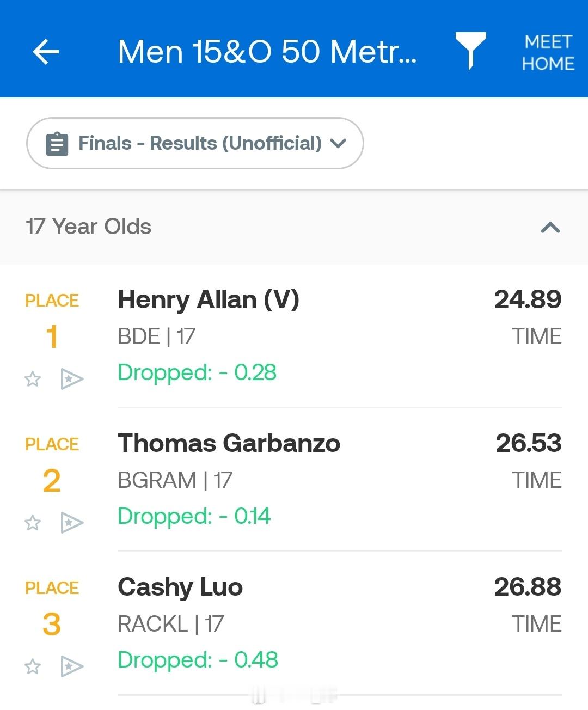Select the 26.53 time result
The width and height of the screenshot is (588, 710).
(x=528, y=443)
